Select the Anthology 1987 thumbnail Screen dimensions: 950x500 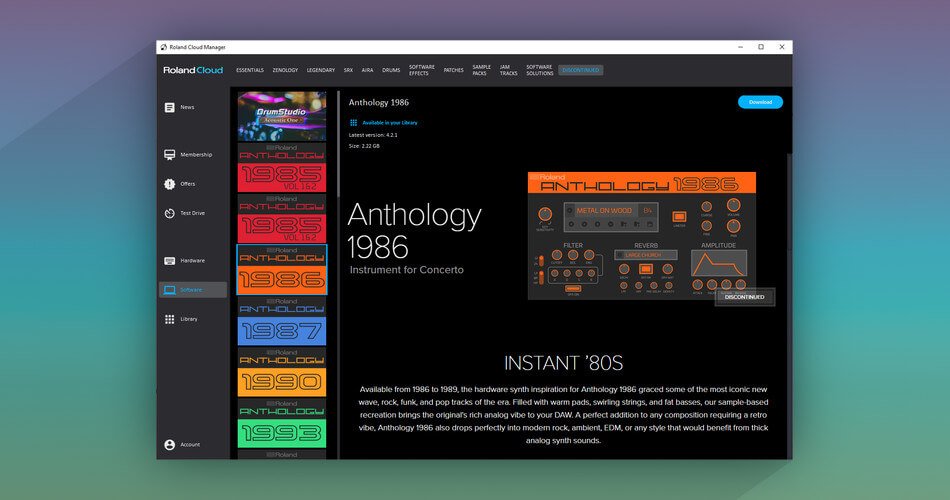click(282, 321)
